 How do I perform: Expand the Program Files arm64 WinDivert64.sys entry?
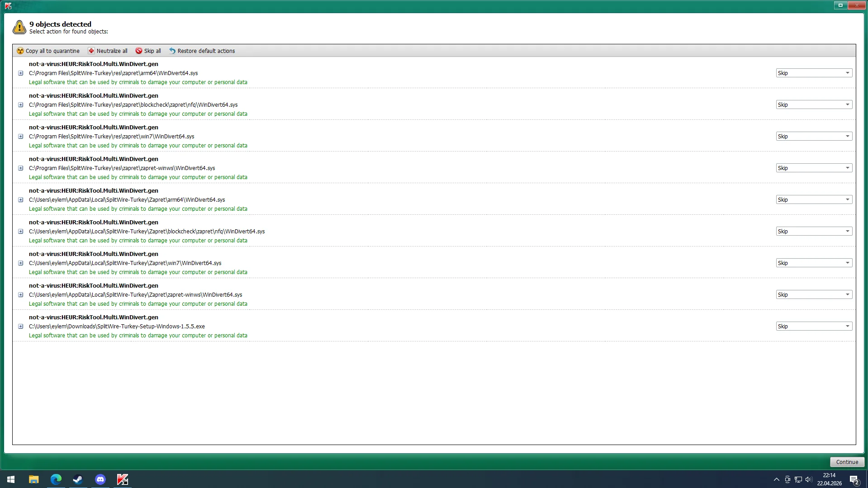[x=20, y=73]
